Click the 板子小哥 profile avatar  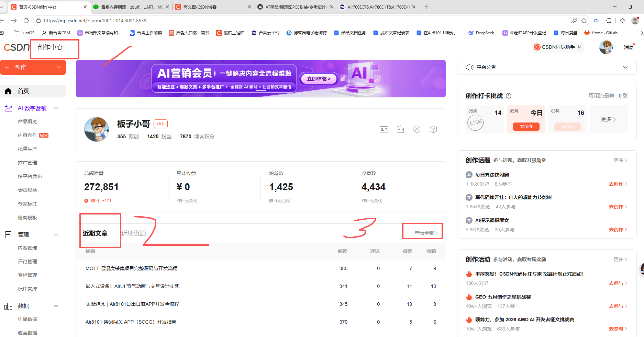tap(97, 129)
